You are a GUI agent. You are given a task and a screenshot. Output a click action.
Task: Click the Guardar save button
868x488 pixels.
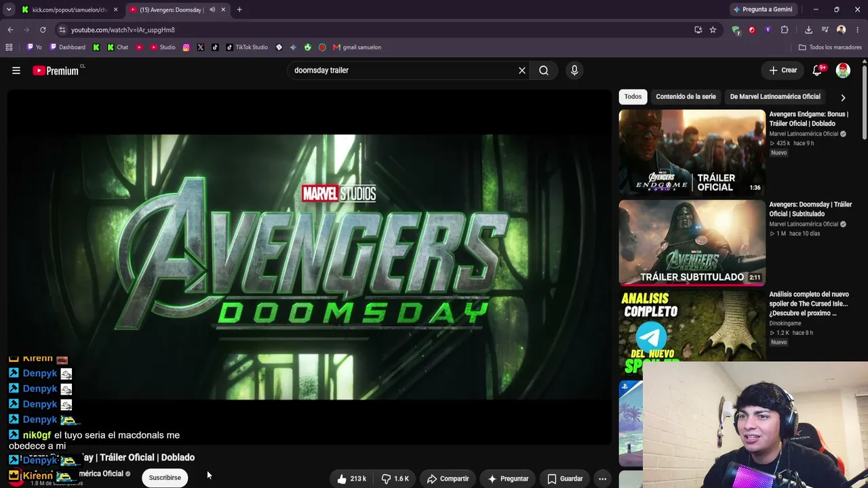click(565, 479)
